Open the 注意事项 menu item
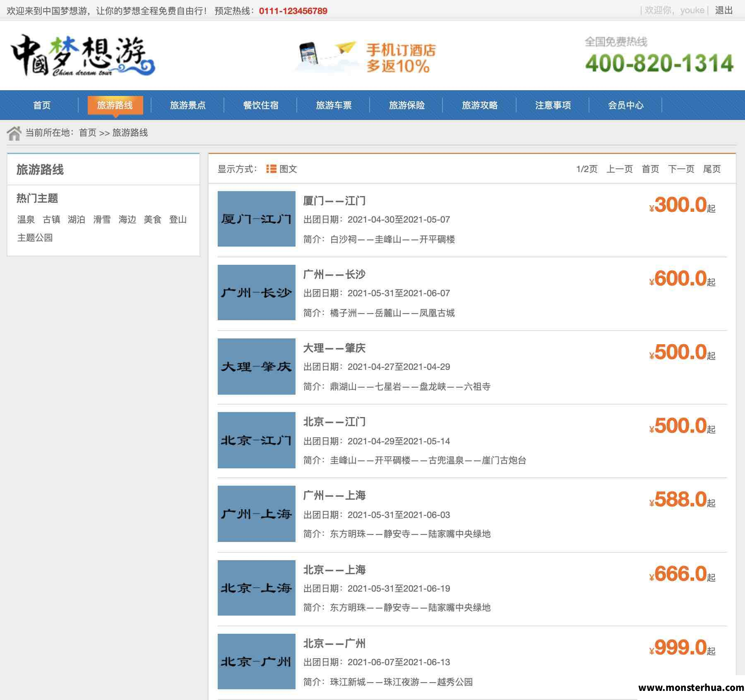The image size is (745, 700). 553,105
